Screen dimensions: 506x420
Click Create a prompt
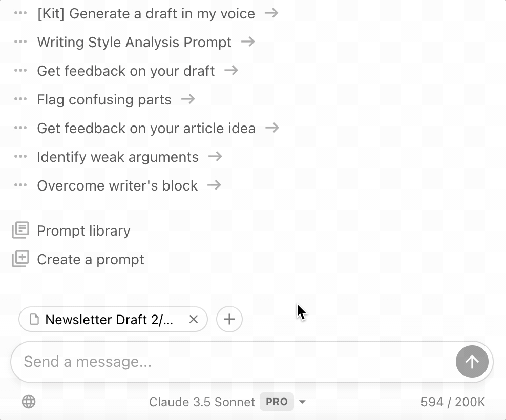point(91,259)
